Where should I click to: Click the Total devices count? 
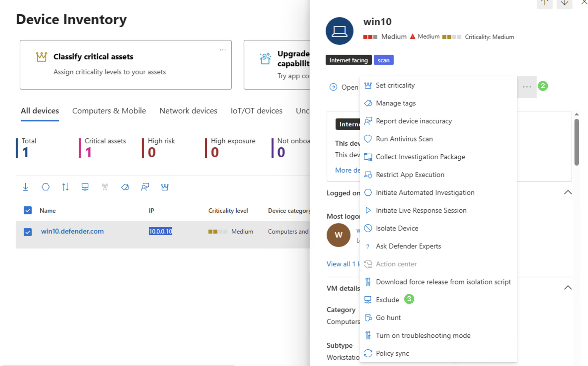[26, 148]
